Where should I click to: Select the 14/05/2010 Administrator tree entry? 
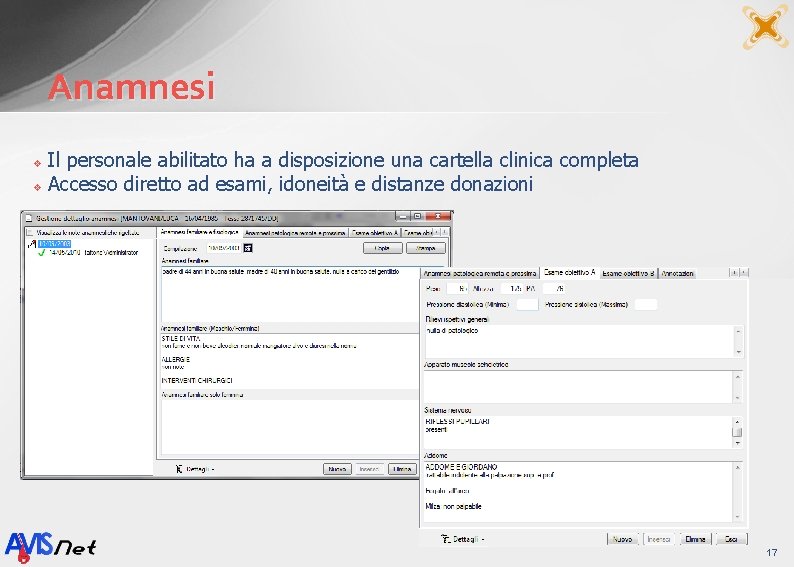94,252
